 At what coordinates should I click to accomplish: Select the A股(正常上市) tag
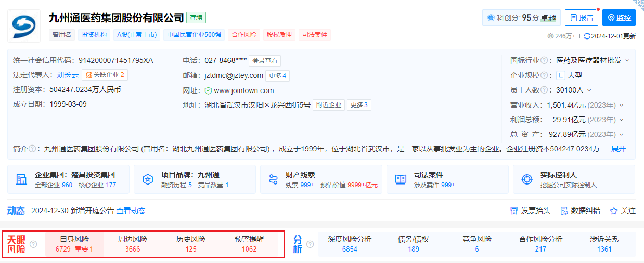point(137,35)
